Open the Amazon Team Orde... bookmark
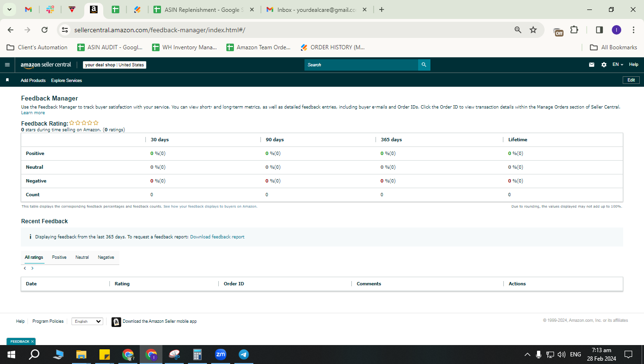The image size is (644, 364). pyautogui.click(x=259, y=47)
